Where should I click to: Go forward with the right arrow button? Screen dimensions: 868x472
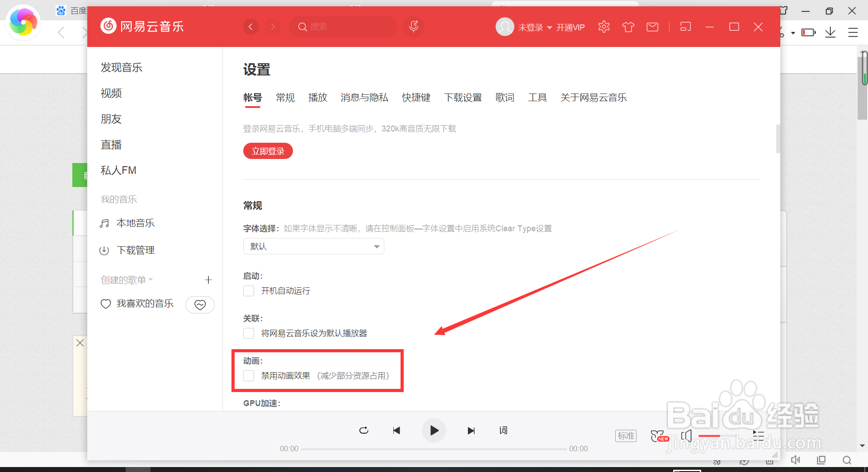(273, 27)
